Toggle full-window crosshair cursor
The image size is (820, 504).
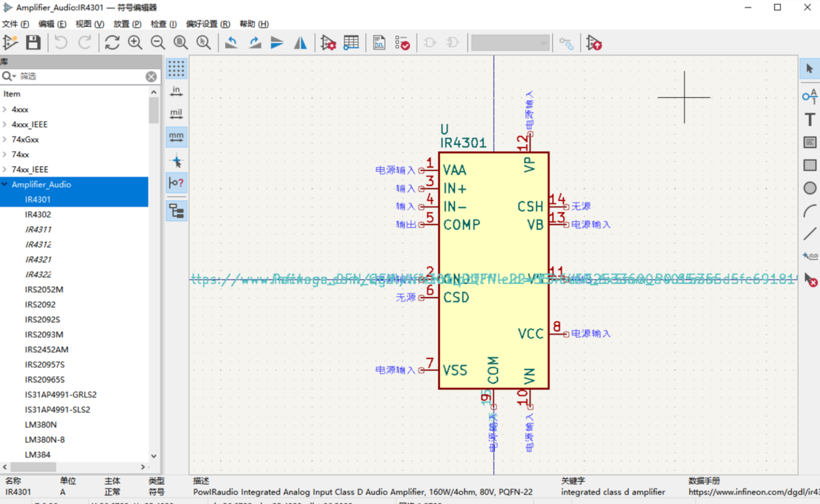176,160
